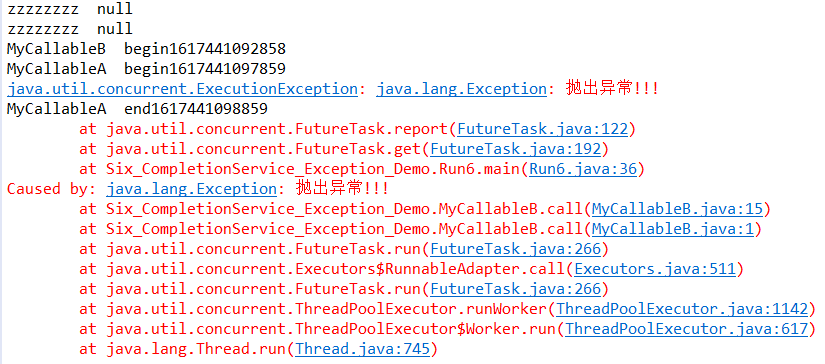Image resolution: width=825 pixels, height=364 pixels.
Task: Open the FutureTask.java:192 stack link
Action: pyautogui.click(x=515, y=149)
